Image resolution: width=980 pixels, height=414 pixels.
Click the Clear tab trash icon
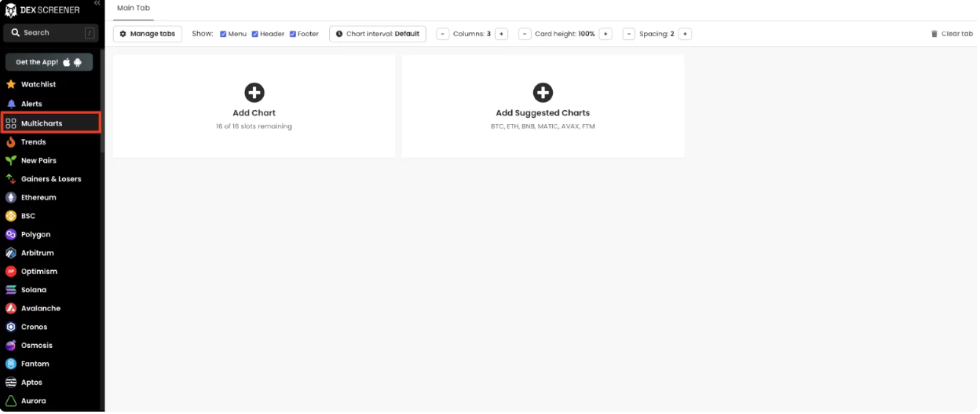pos(934,34)
